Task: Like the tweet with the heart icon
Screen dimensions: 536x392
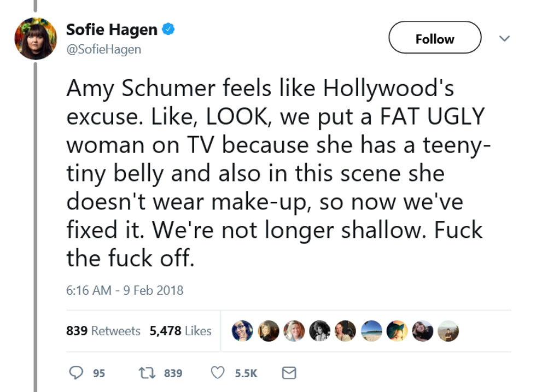Action: pyautogui.click(x=218, y=373)
